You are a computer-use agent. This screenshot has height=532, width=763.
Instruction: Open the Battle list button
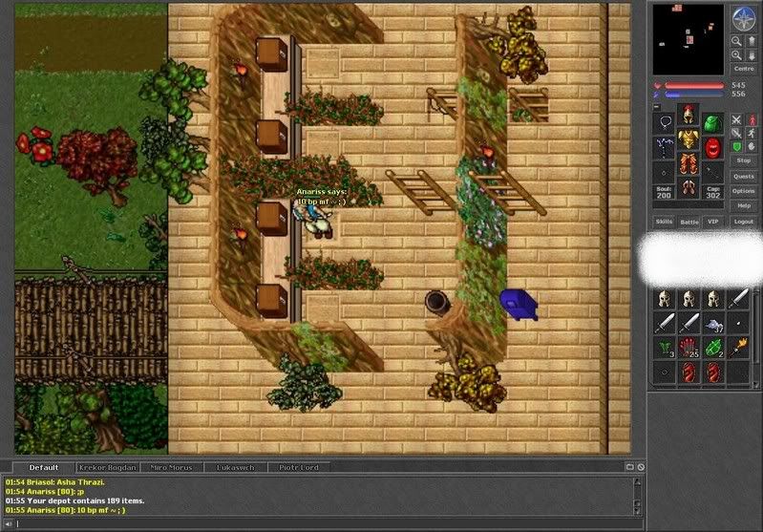pyautogui.click(x=689, y=222)
